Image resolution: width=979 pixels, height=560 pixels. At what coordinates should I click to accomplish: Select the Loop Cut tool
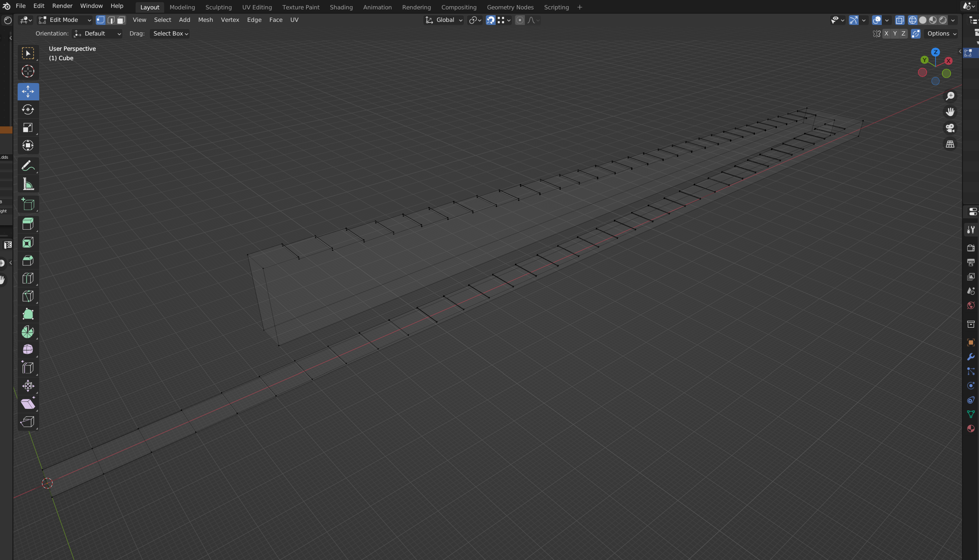(28, 278)
